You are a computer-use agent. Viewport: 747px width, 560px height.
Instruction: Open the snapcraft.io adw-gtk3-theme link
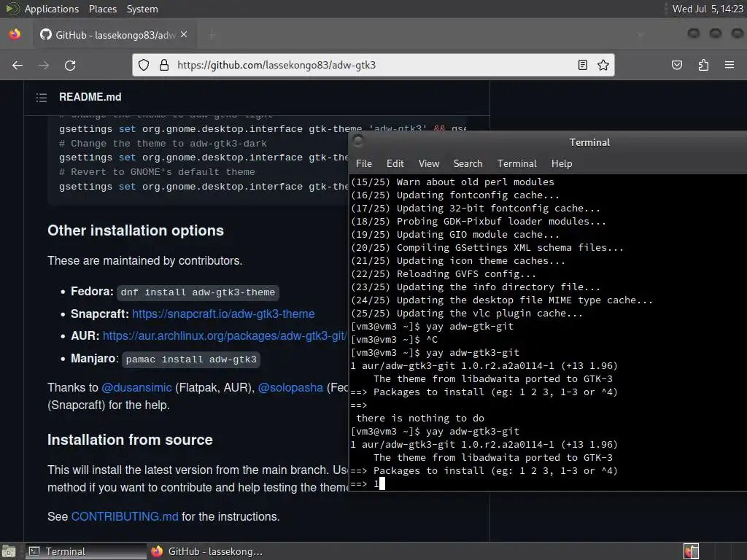223,314
